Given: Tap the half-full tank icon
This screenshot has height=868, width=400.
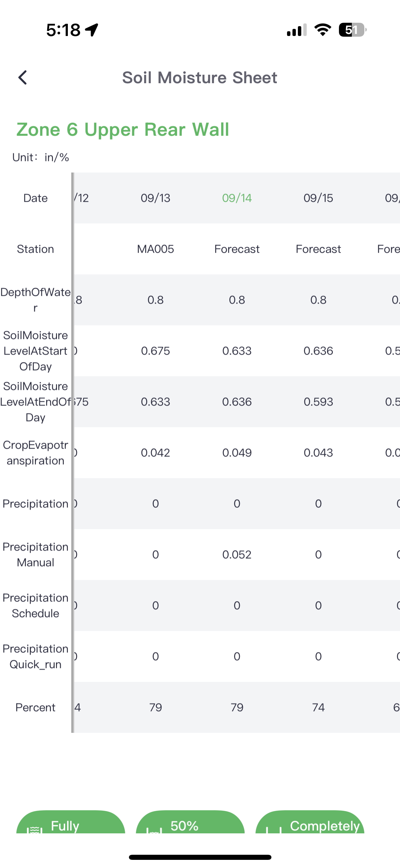Looking at the screenshot, I should pos(154,829).
